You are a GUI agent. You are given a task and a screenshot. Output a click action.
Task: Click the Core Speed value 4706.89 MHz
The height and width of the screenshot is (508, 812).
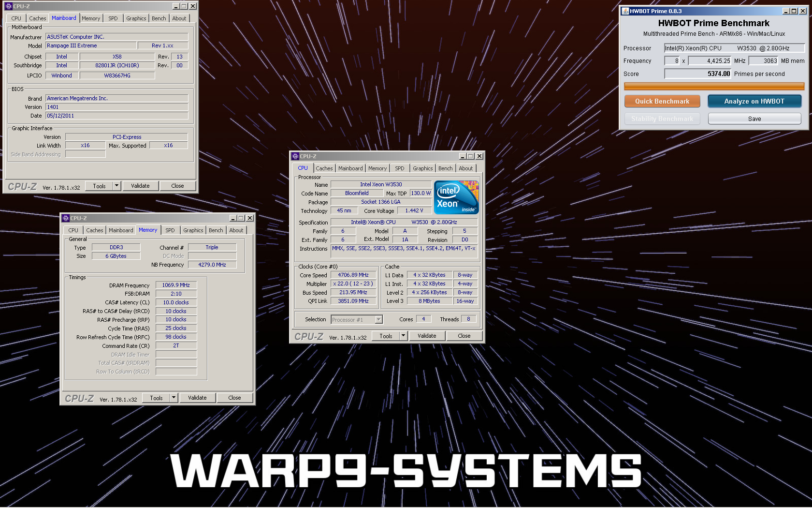point(353,275)
